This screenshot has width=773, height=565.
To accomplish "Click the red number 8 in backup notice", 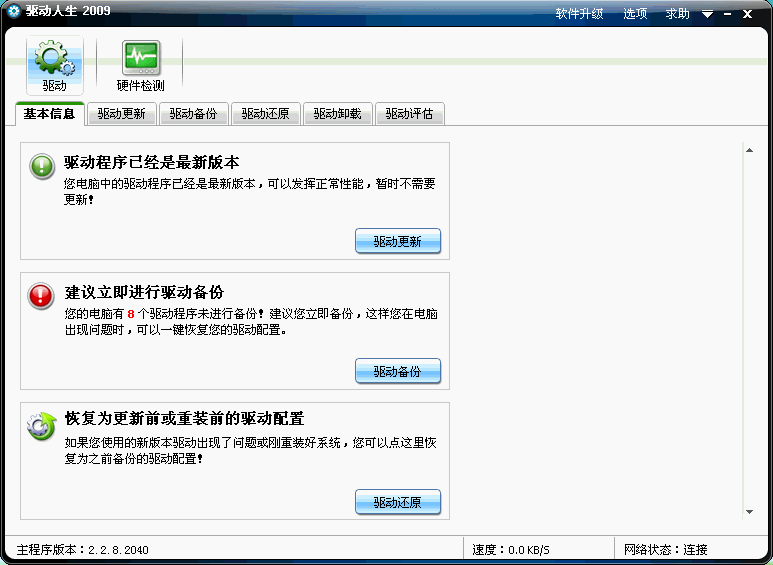I will coord(131,314).
